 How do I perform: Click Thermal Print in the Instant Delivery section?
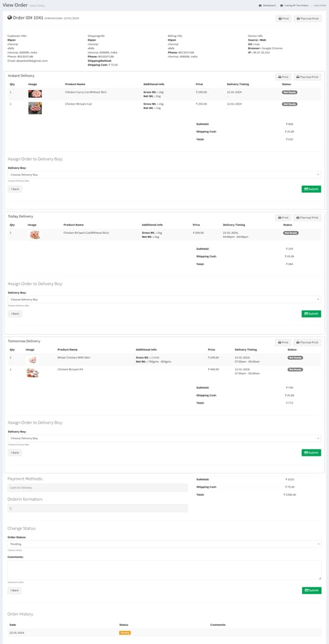tap(308, 77)
